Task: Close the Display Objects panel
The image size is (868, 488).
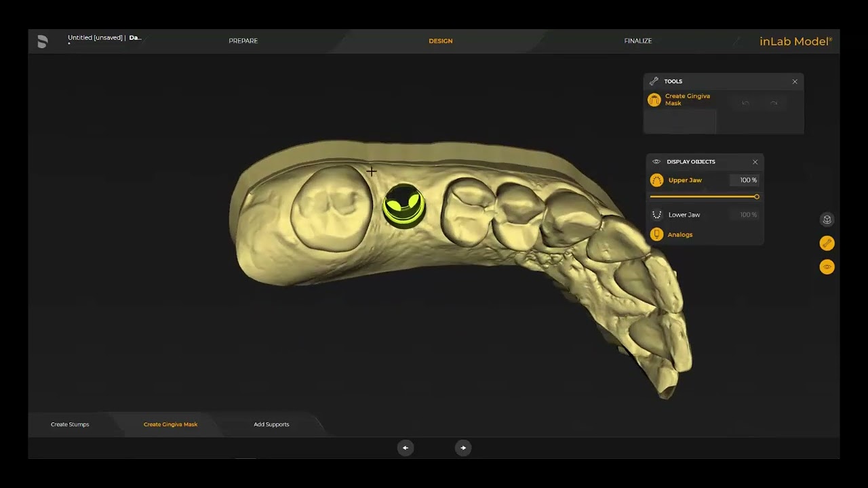Action: [755, 162]
